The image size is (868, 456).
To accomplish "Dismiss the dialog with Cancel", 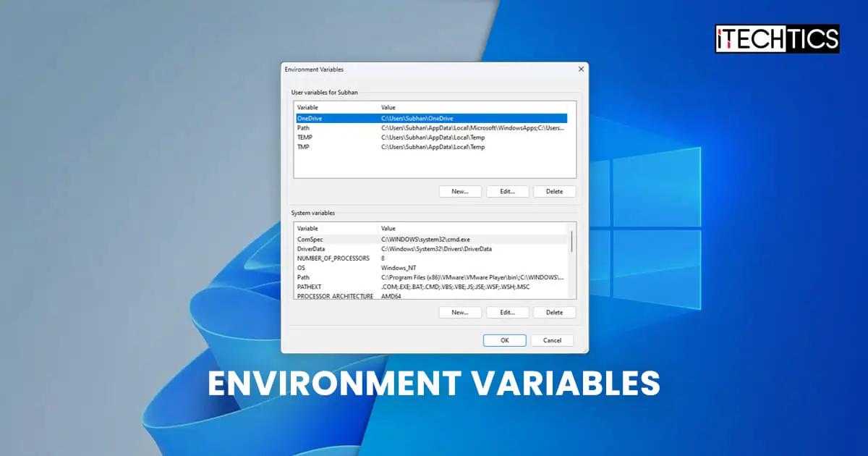I will 552,340.
